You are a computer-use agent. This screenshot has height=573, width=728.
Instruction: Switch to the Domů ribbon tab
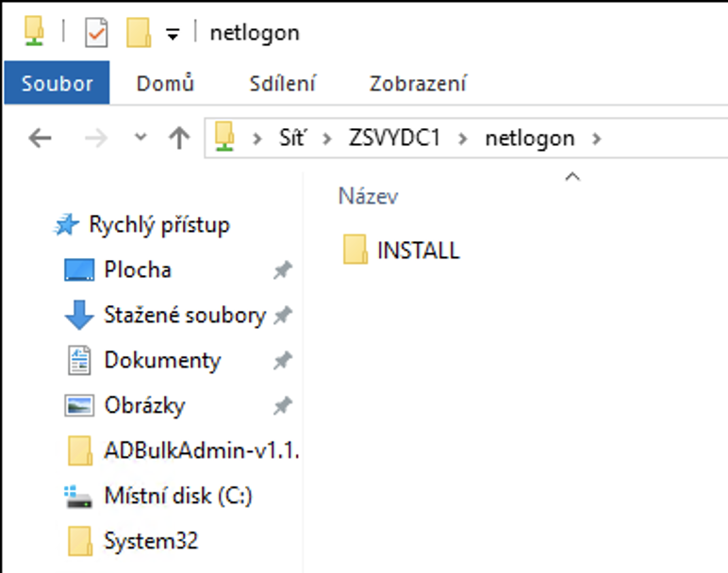[x=165, y=83]
